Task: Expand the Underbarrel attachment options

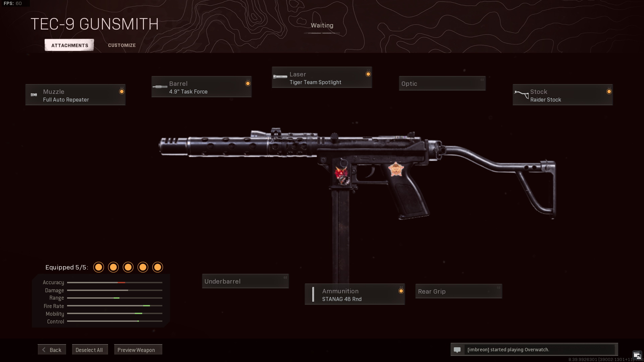Action: 244,281
